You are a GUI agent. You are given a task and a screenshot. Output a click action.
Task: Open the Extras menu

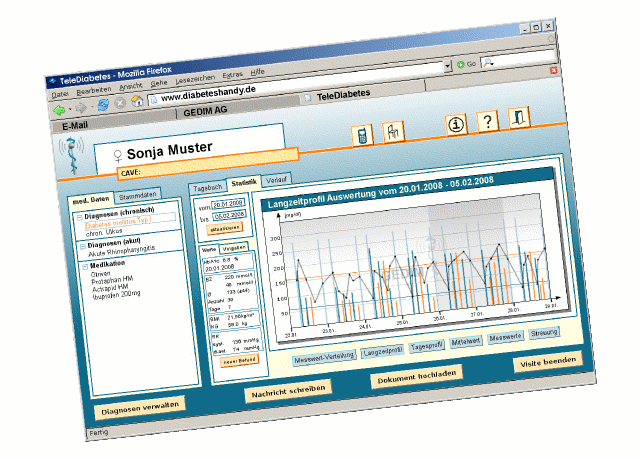click(x=233, y=75)
